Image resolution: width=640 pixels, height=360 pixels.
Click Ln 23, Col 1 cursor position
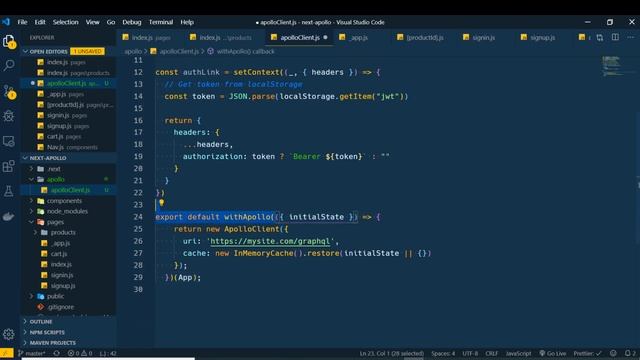click(x=391, y=353)
